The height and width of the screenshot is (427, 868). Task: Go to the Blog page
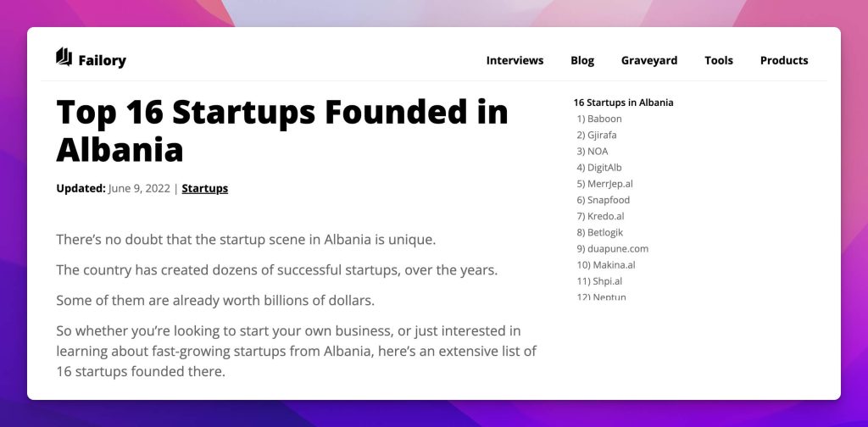pos(582,60)
